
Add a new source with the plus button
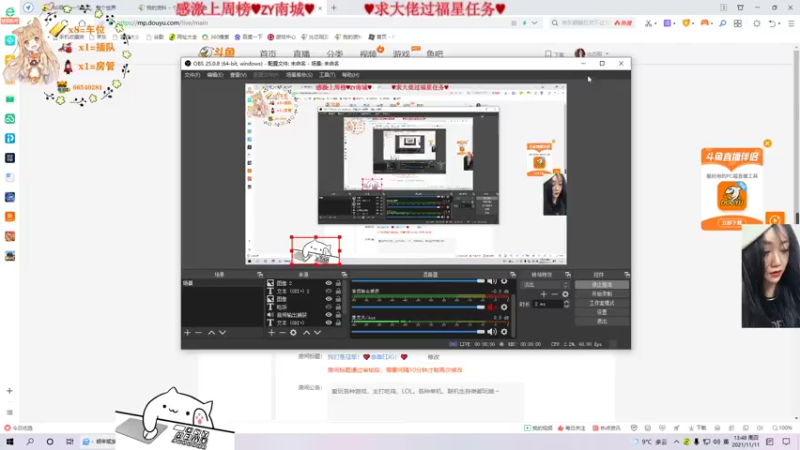coord(271,333)
